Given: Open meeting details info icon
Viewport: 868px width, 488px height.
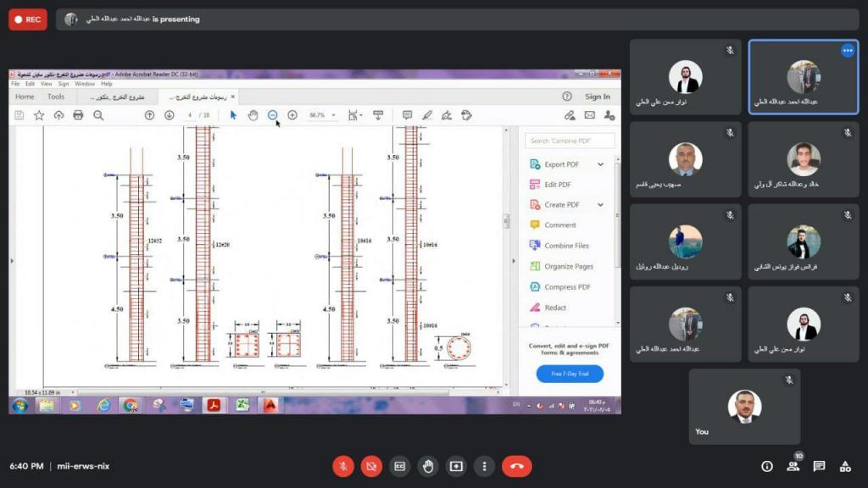Looking at the screenshot, I should [767, 466].
